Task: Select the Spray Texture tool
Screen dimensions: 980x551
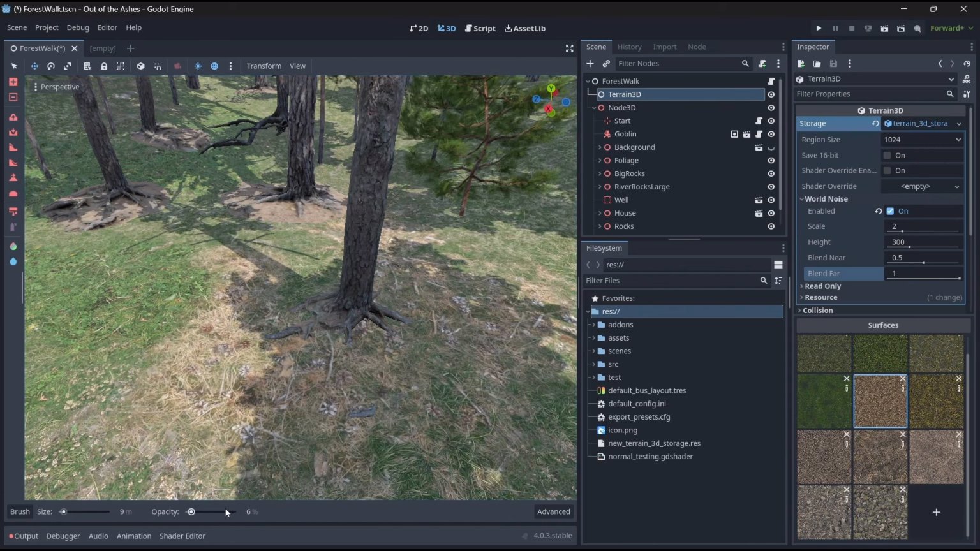Action: pos(13,227)
